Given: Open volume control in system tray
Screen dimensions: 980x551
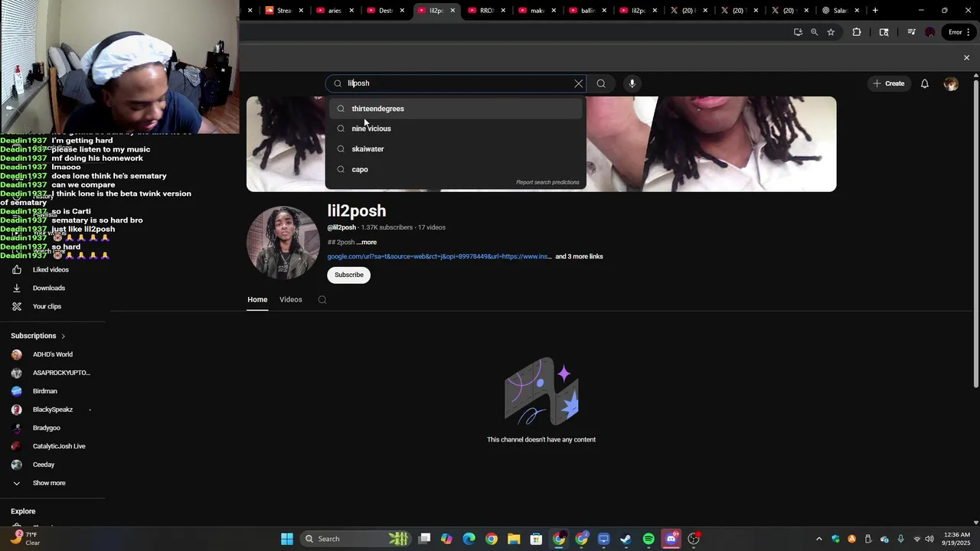Looking at the screenshot, I should coord(929,539).
